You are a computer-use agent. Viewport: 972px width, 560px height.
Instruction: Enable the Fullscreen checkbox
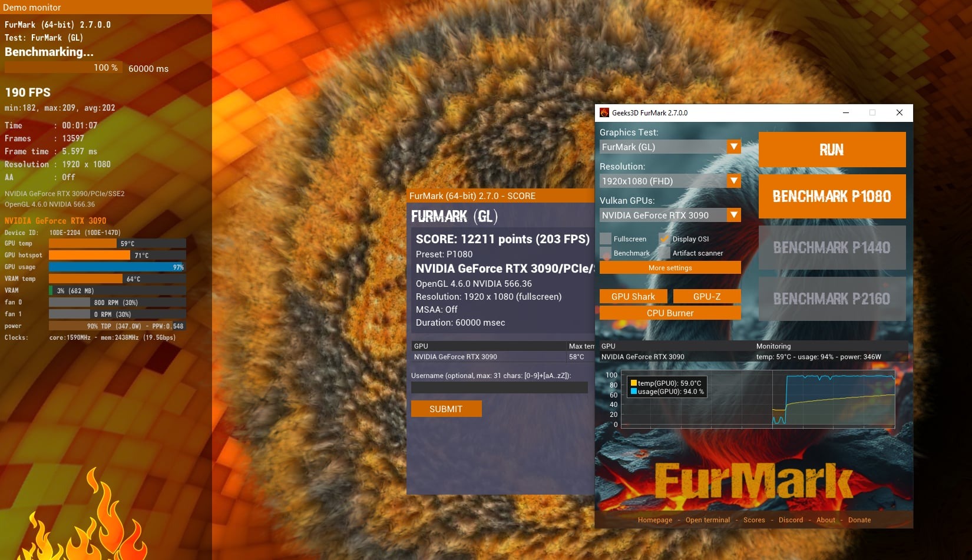[606, 238]
